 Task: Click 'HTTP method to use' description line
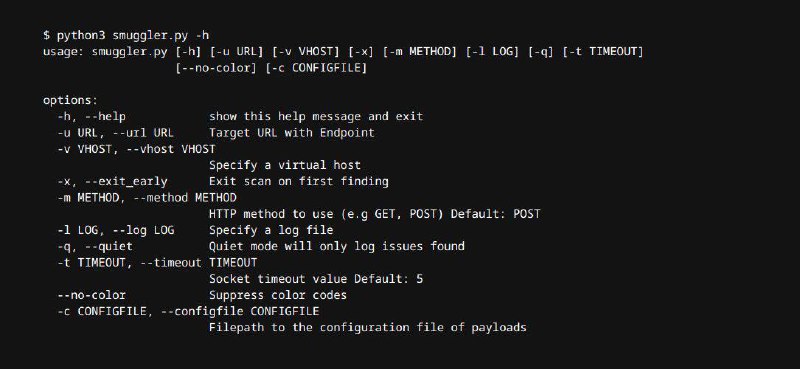pos(374,214)
